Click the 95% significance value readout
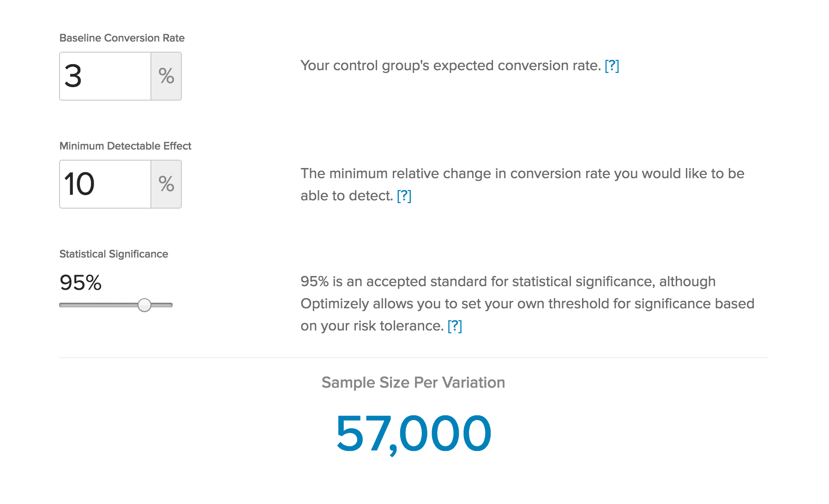The width and height of the screenshot is (829, 504). 80,282
